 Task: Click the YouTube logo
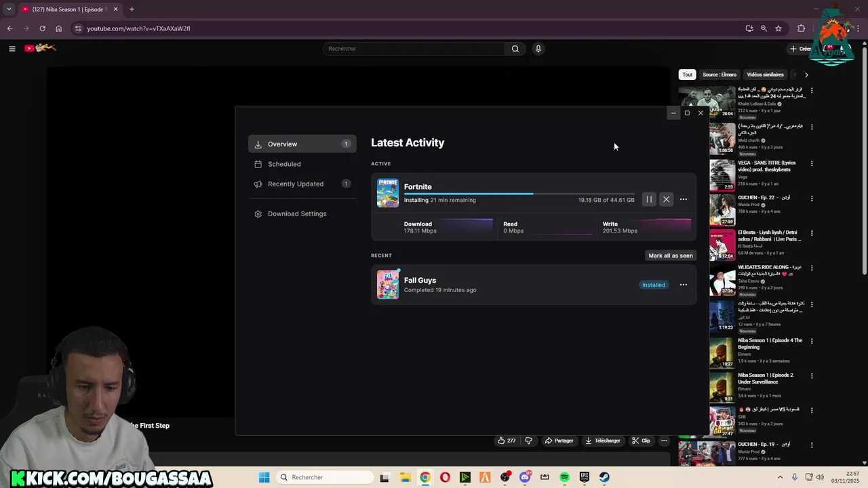pyautogui.click(x=41, y=48)
